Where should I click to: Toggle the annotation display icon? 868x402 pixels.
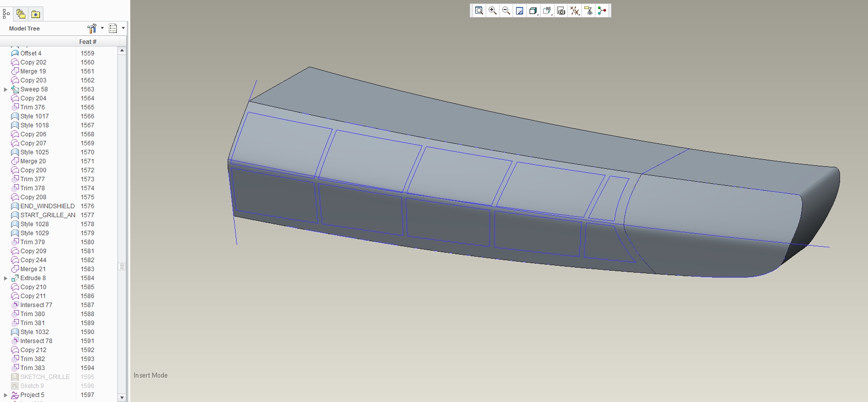[588, 10]
